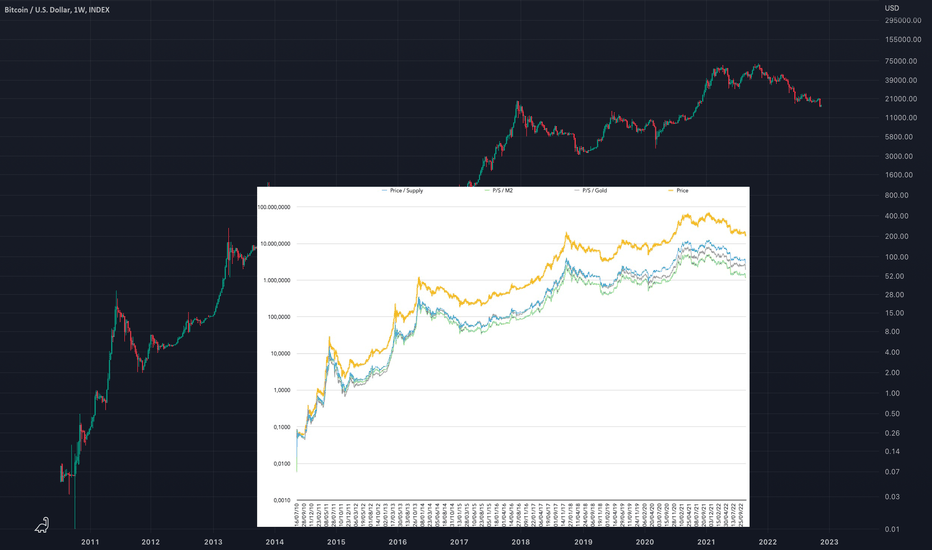
Task: Click the 0.07 price axis label
Action: click(x=892, y=472)
